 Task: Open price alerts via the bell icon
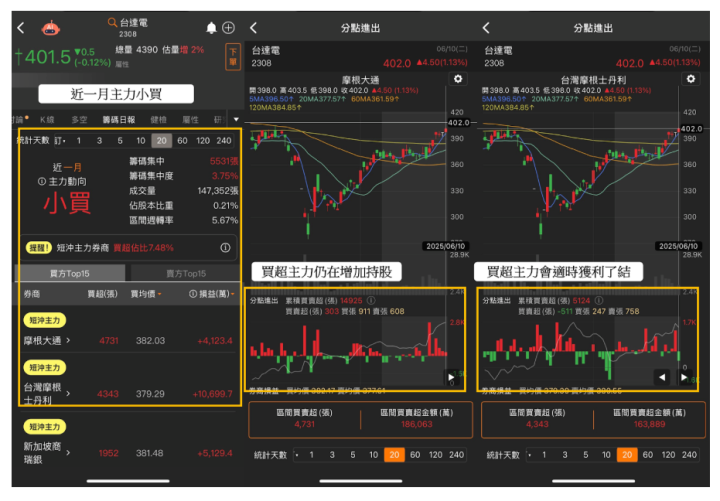[211, 28]
